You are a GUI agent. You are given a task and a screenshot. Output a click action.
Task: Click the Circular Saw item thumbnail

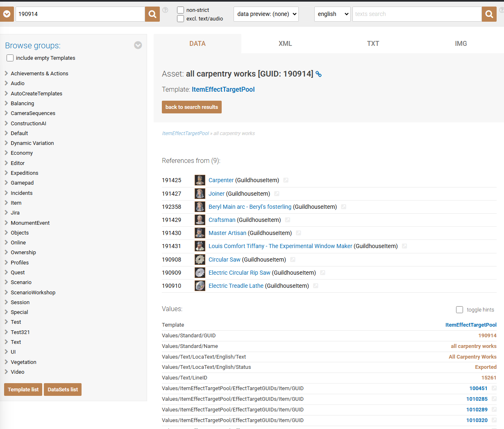[200, 260]
